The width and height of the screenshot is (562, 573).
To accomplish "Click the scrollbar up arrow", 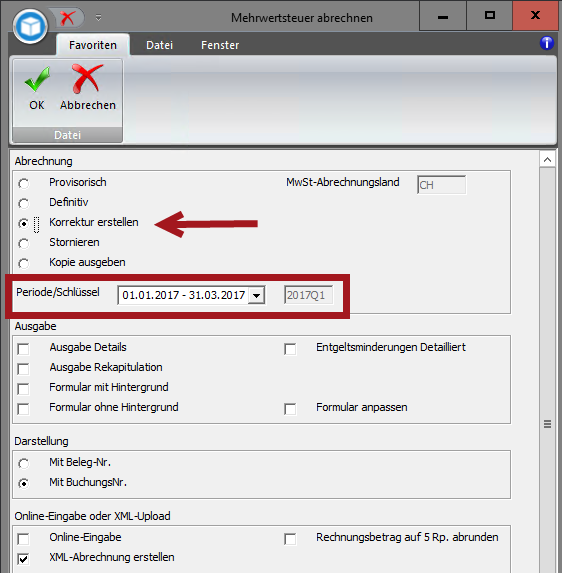I will 547,160.
